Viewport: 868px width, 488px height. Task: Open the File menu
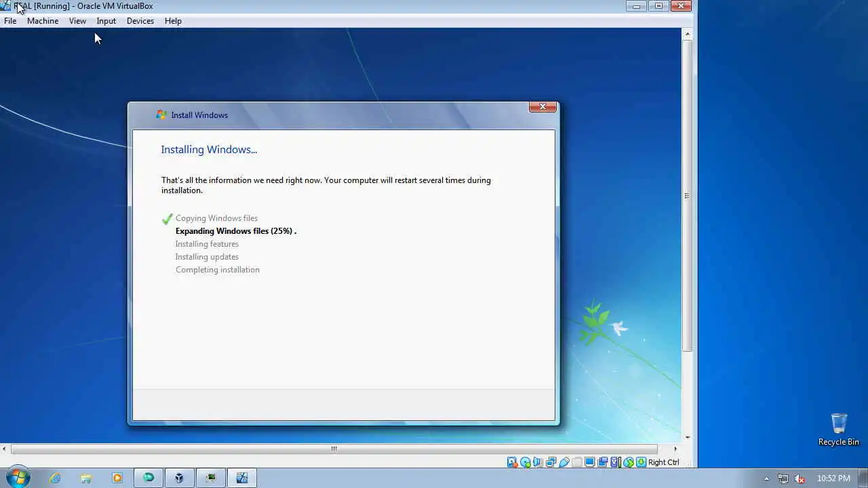[x=10, y=21]
